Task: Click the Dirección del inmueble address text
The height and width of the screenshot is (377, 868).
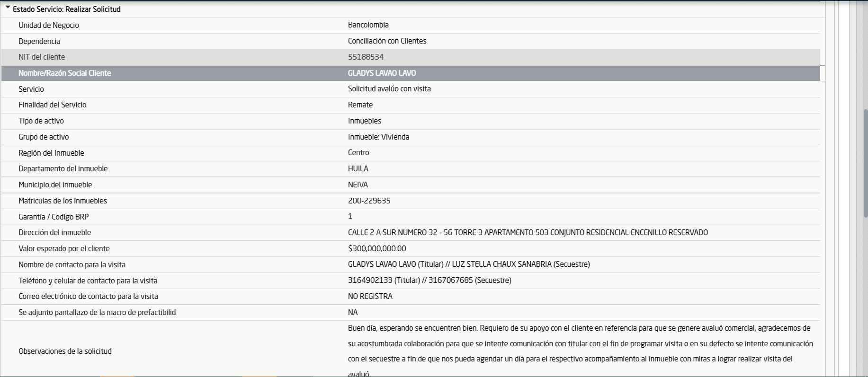Action: [x=528, y=233]
